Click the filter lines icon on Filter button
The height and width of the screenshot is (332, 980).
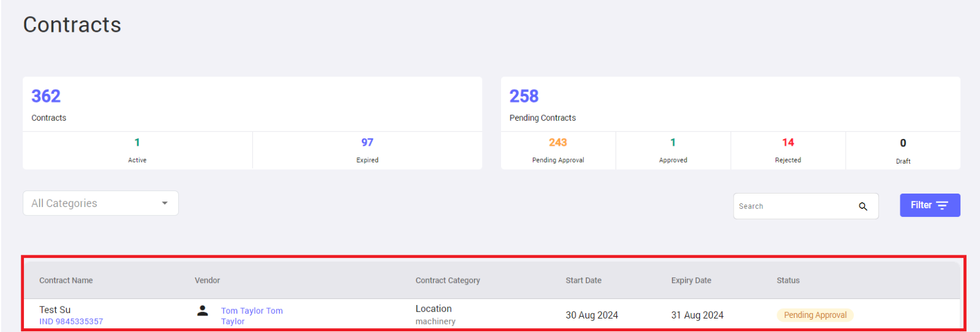[942, 206]
